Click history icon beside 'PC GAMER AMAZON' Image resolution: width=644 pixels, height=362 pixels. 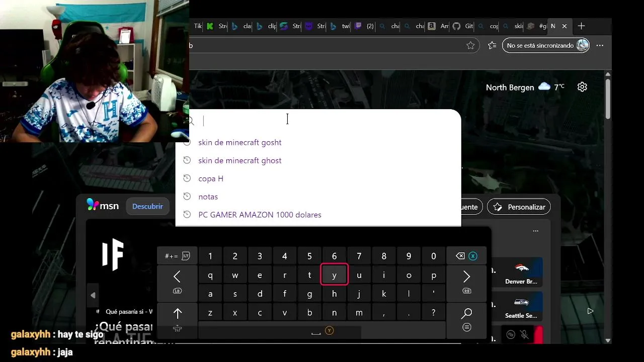tap(187, 215)
